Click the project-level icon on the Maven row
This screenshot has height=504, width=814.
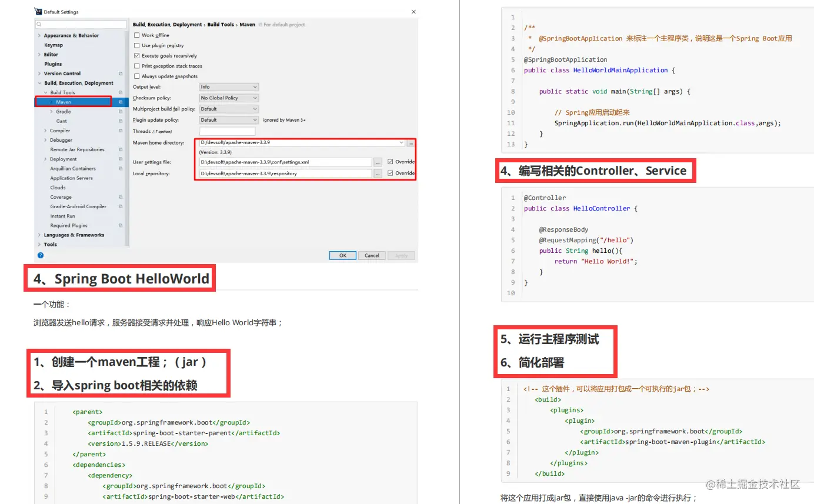tap(121, 102)
